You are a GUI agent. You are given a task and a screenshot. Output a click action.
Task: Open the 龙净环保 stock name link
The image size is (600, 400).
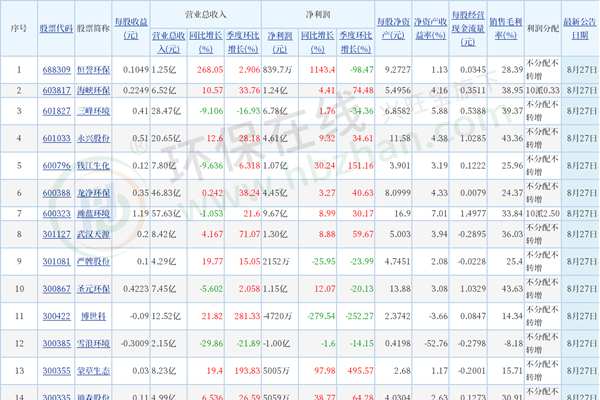click(94, 193)
